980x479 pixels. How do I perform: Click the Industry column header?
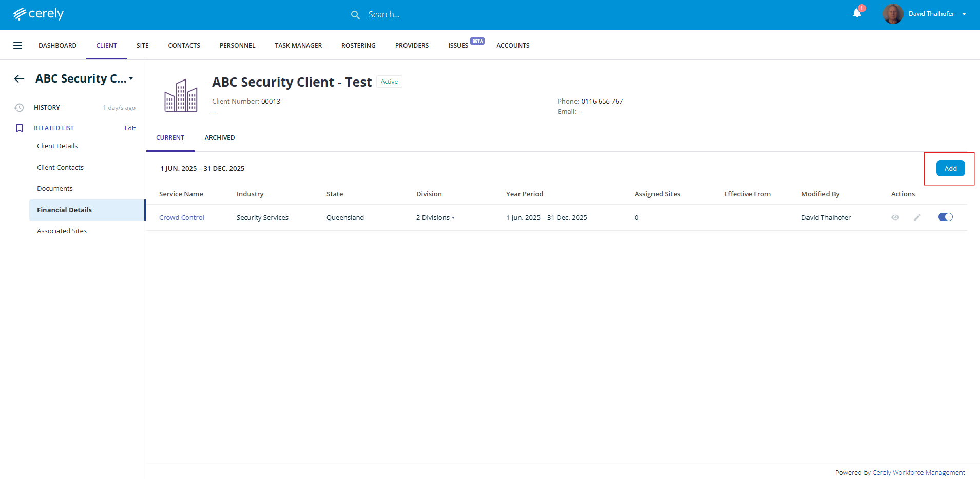250,194
